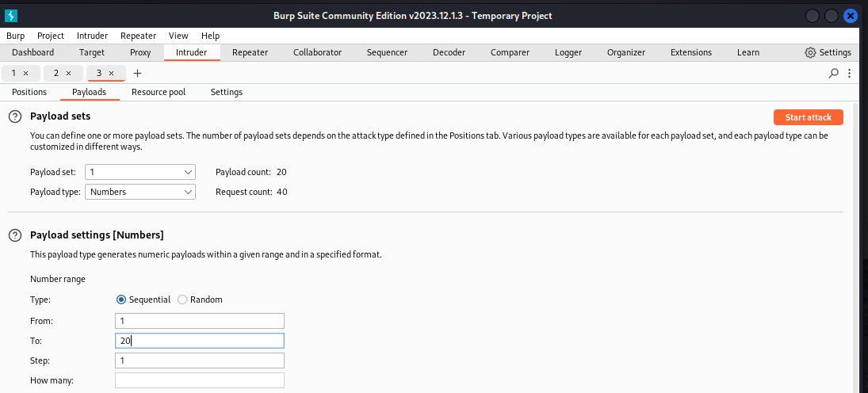
Task: Open help for Payload sets
Action: (x=15, y=116)
